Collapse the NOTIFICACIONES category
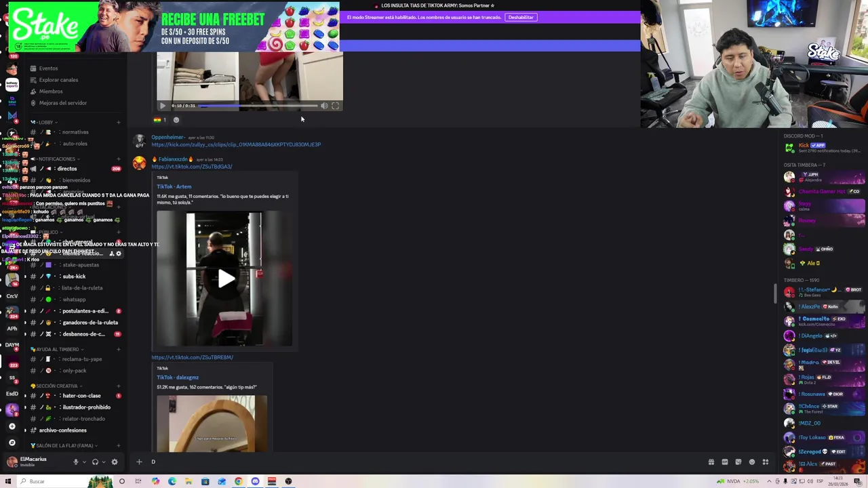Screen dimensions: 868x488 tap(56, 159)
